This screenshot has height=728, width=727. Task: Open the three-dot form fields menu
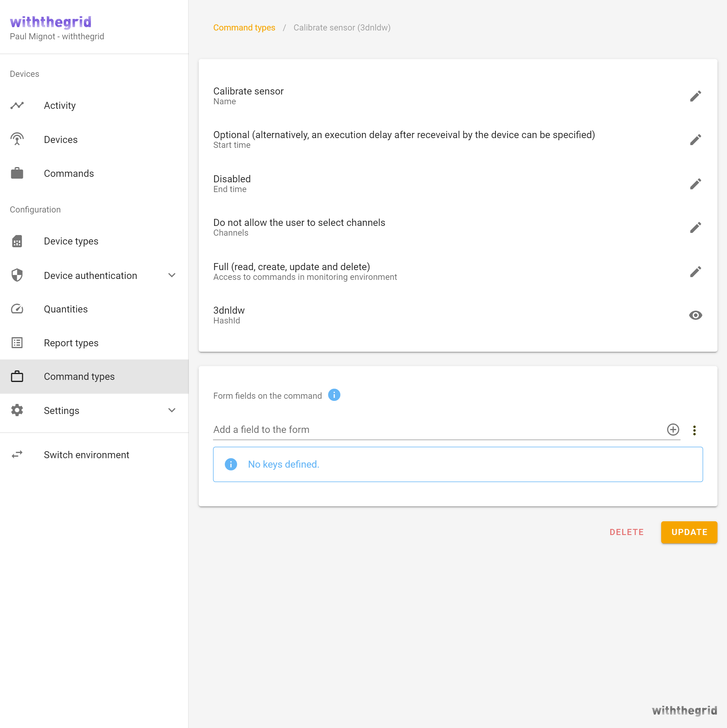(694, 430)
